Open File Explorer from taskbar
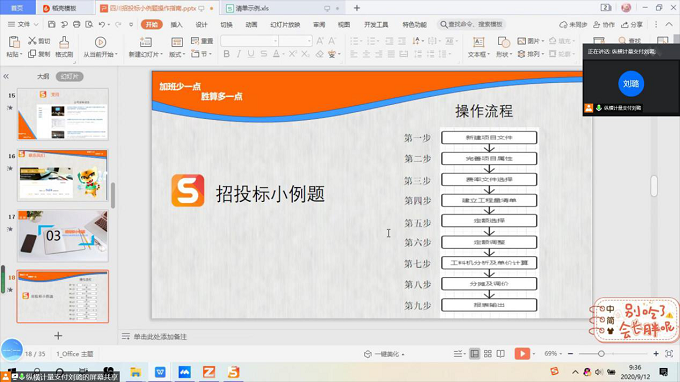This screenshot has width=680, height=382. (x=135, y=372)
